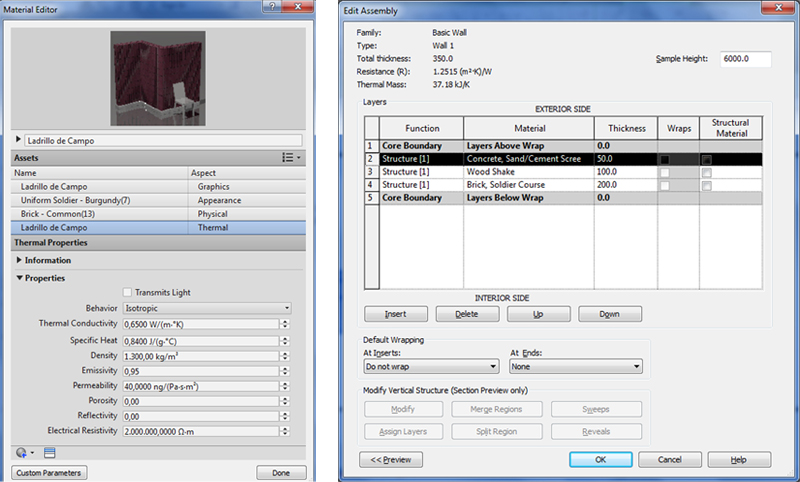Click the Emissivity 0,95 field
The width and height of the screenshot is (800, 482).
tap(201, 371)
